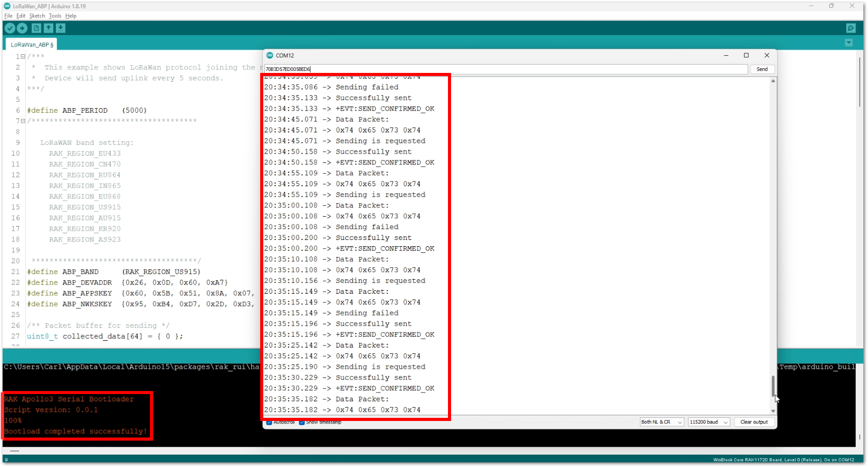Click the serial monitor scroll-up arrow
Image resolution: width=868 pixels, height=467 pixels.
tap(773, 81)
